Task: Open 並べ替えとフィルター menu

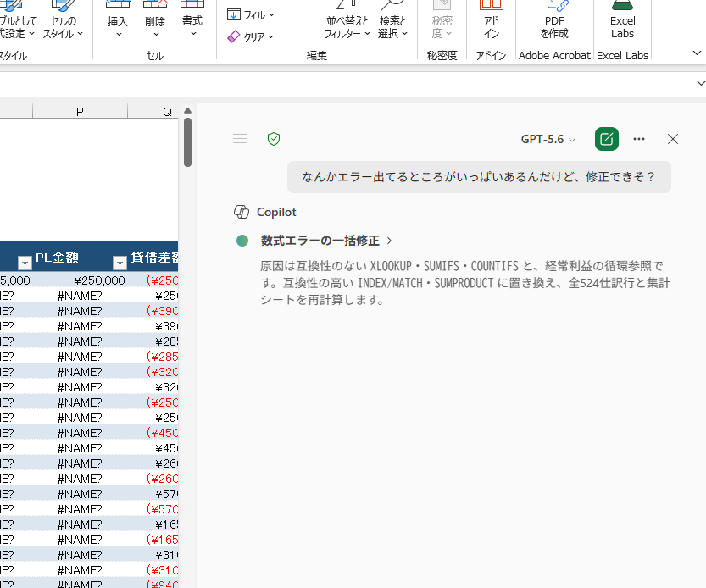Action: 347,20
